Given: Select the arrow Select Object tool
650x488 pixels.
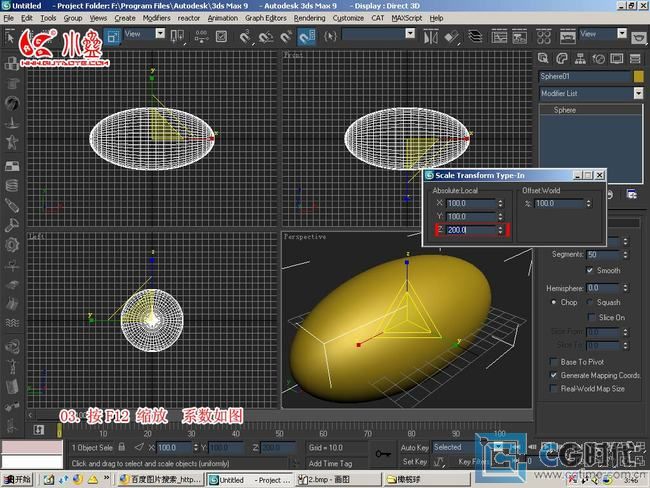Looking at the screenshot, I should [x=10, y=37].
